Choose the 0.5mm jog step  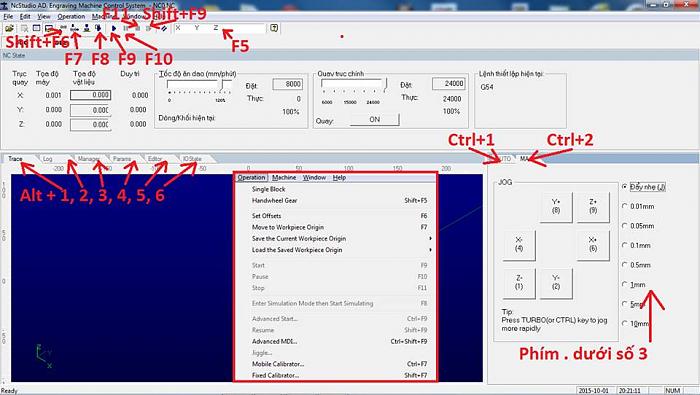(x=625, y=265)
